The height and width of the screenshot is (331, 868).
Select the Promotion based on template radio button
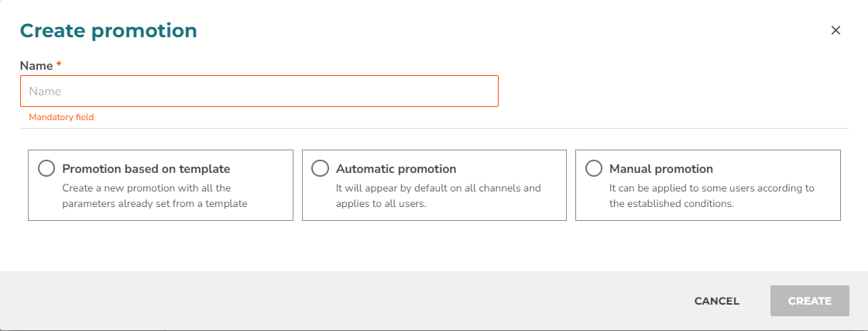(46, 168)
